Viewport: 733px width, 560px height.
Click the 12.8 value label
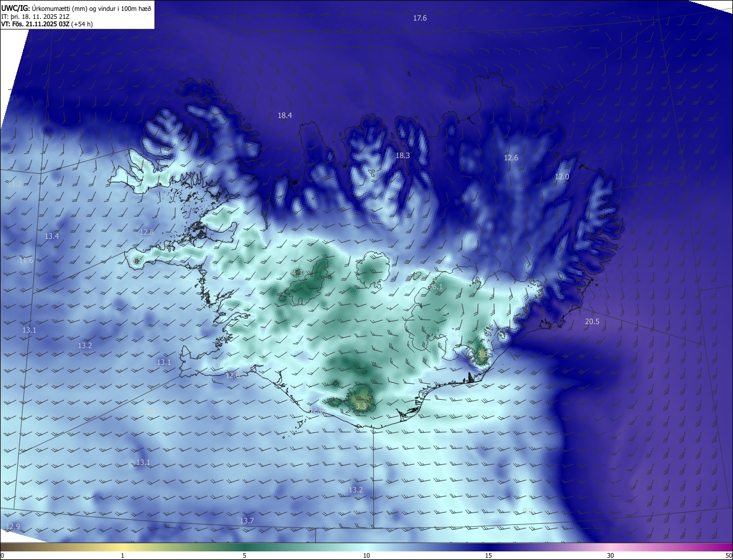(147, 232)
